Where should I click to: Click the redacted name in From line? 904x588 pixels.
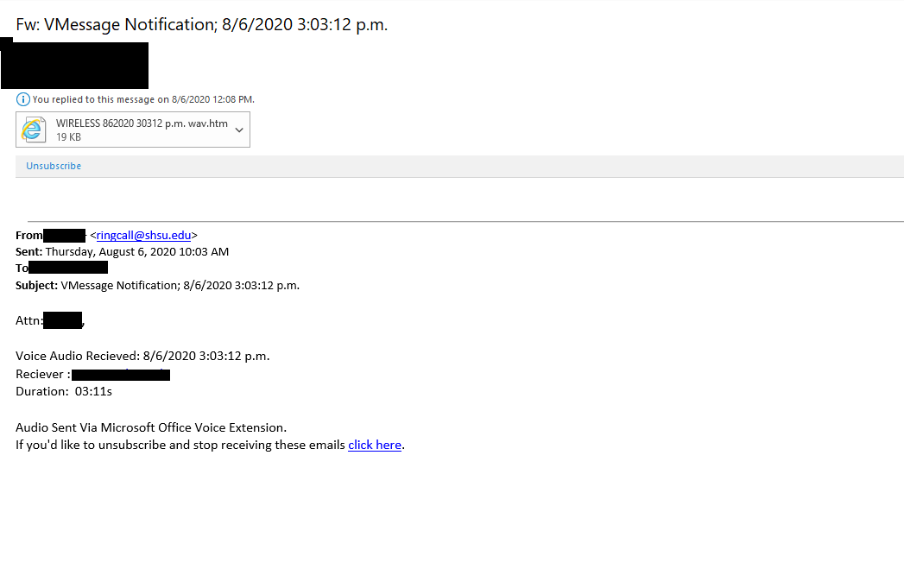(x=65, y=235)
